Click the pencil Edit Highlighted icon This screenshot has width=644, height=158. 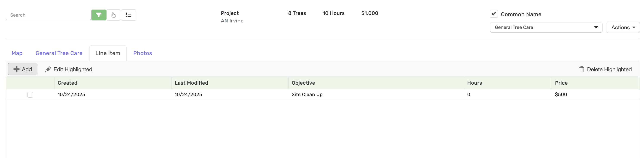pos(48,69)
